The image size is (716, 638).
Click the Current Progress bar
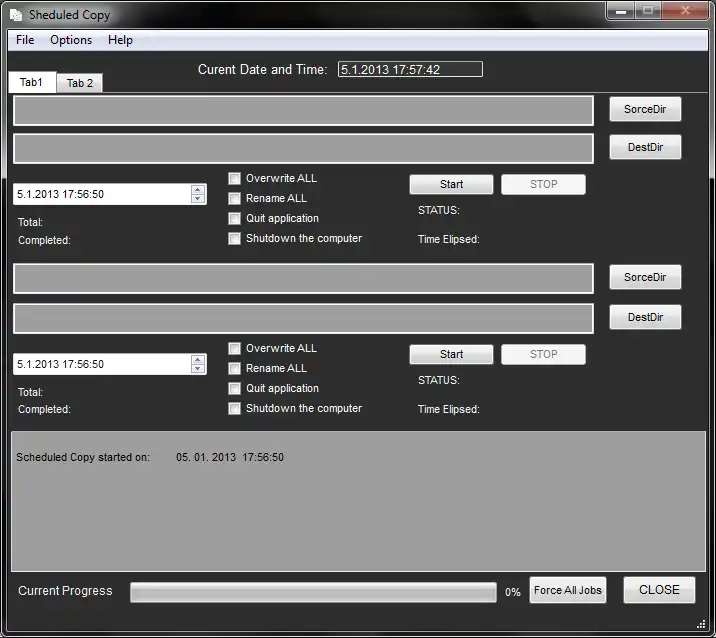[313, 592]
